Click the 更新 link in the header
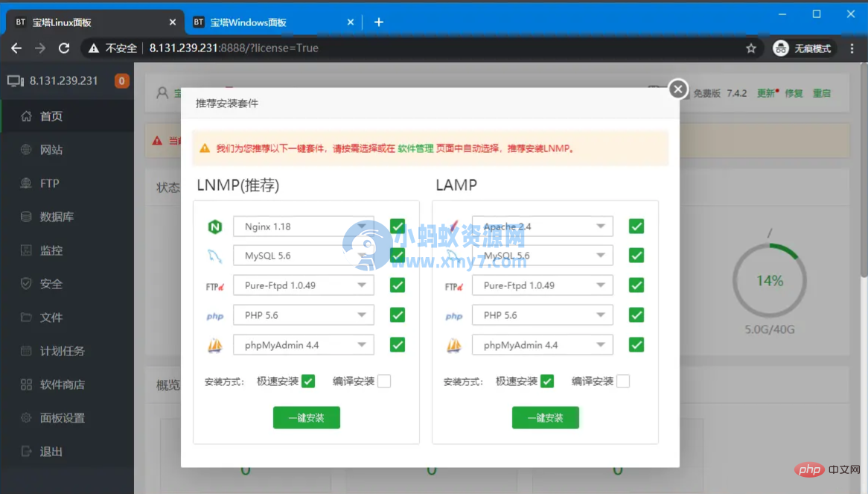 768,93
